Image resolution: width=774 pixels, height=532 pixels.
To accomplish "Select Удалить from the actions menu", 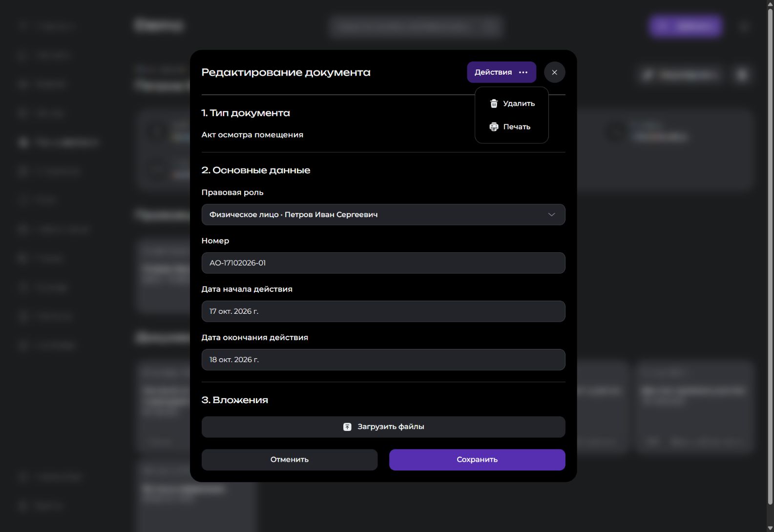I will click(x=512, y=103).
